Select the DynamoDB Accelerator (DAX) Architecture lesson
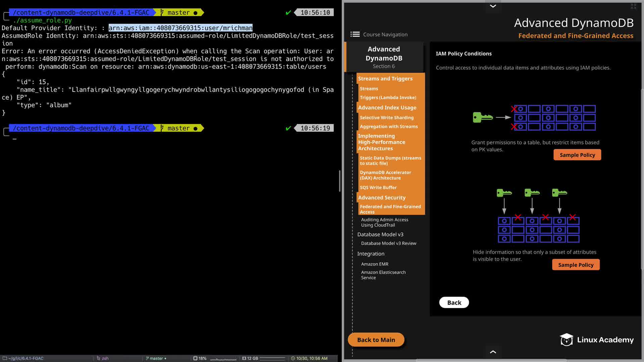 pyautogui.click(x=385, y=175)
